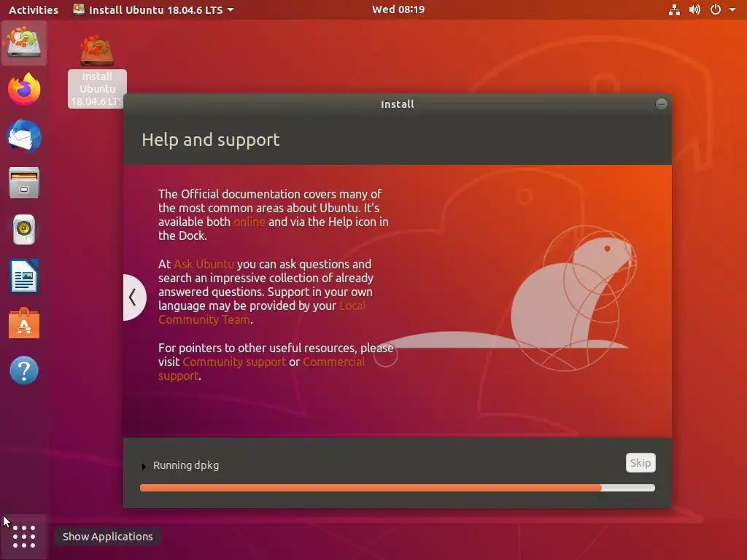The height and width of the screenshot is (560, 747).
Task: Click the Skip button
Action: click(x=640, y=463)
